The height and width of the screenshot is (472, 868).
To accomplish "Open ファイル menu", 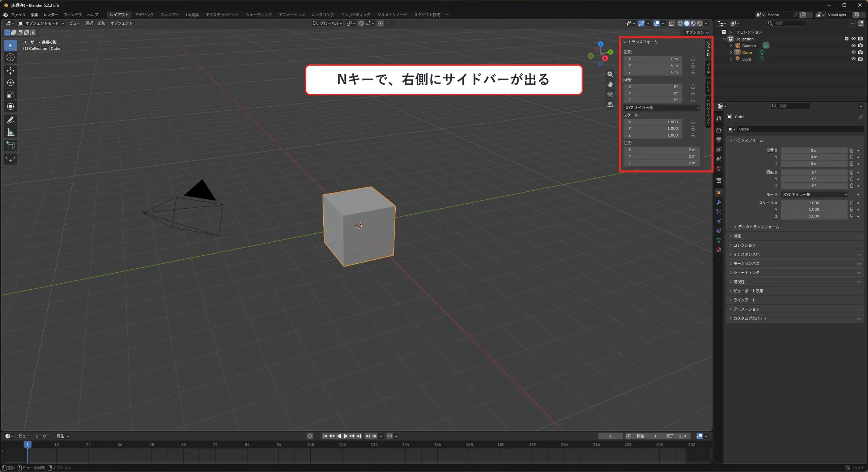I will (x=18, y=15).
